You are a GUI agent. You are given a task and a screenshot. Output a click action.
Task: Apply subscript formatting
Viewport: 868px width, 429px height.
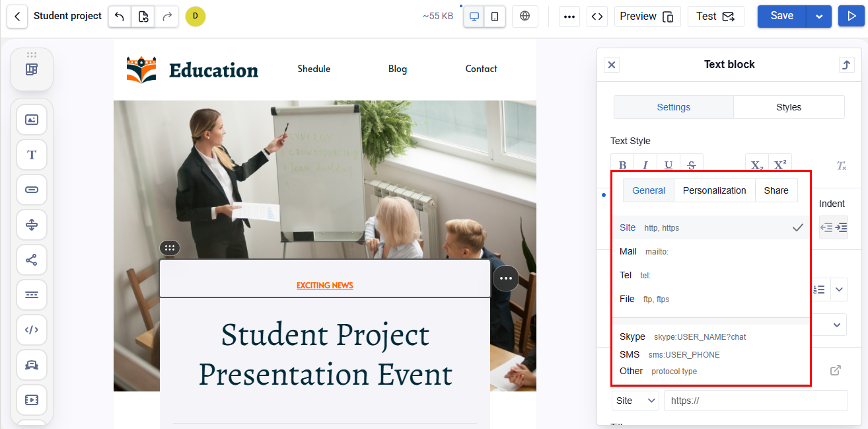757,165
